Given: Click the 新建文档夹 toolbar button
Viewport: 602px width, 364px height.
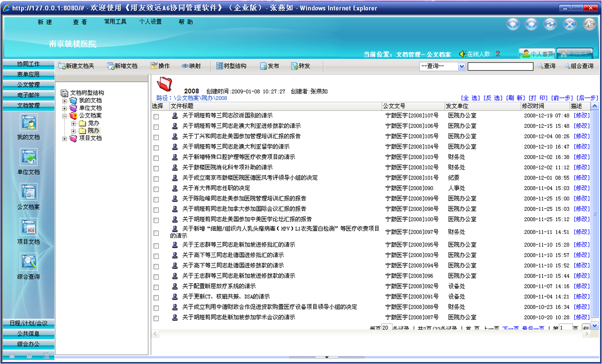Looking at the screenshot, I should click(x=76, y=66).
